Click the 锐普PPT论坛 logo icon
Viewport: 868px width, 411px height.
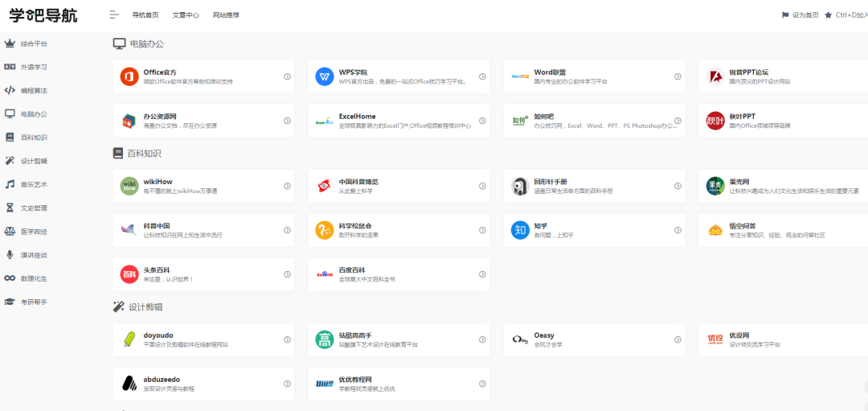715,76
